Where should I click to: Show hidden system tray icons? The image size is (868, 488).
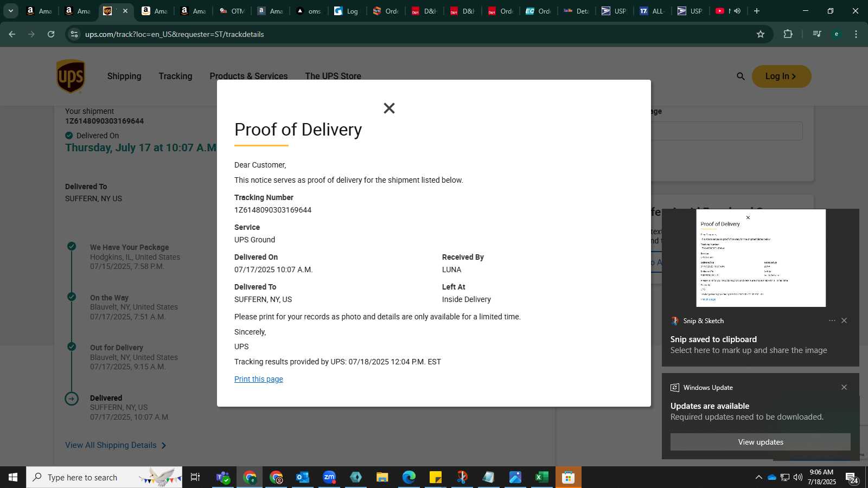coord(758,477)
